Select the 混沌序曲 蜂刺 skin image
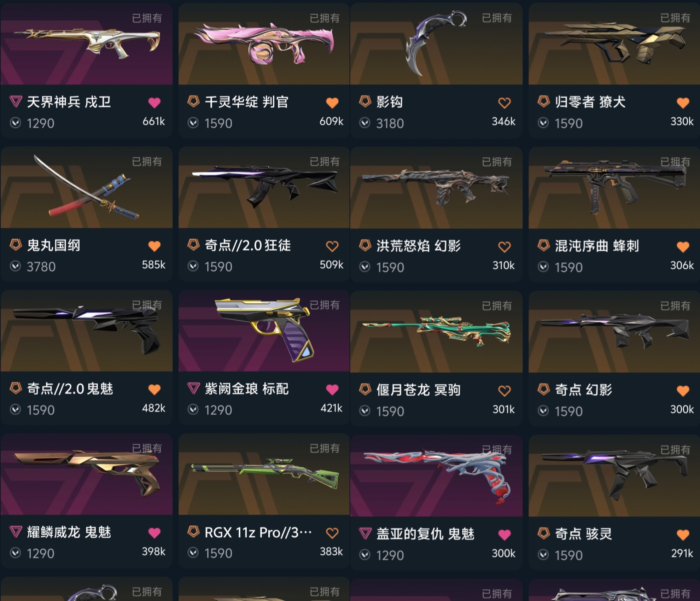Viewport: 700px width, 601px height. pos(614,188)
